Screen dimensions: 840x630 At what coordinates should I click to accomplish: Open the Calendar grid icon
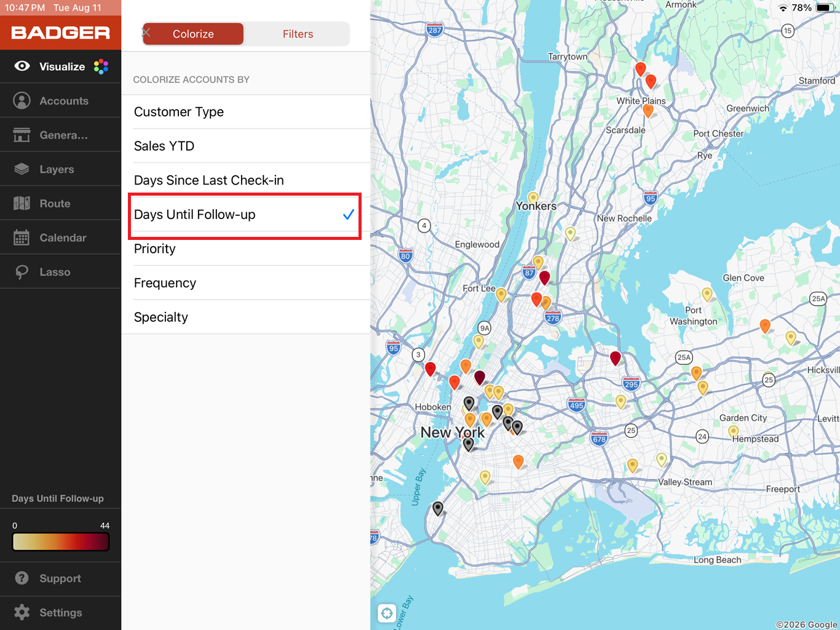tap(22, 237)
